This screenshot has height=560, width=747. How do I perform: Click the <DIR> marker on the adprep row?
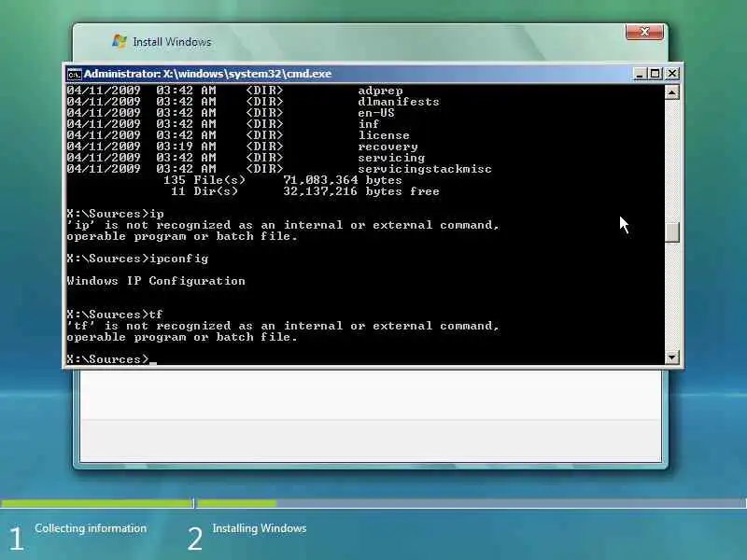(x=264, y=91)
